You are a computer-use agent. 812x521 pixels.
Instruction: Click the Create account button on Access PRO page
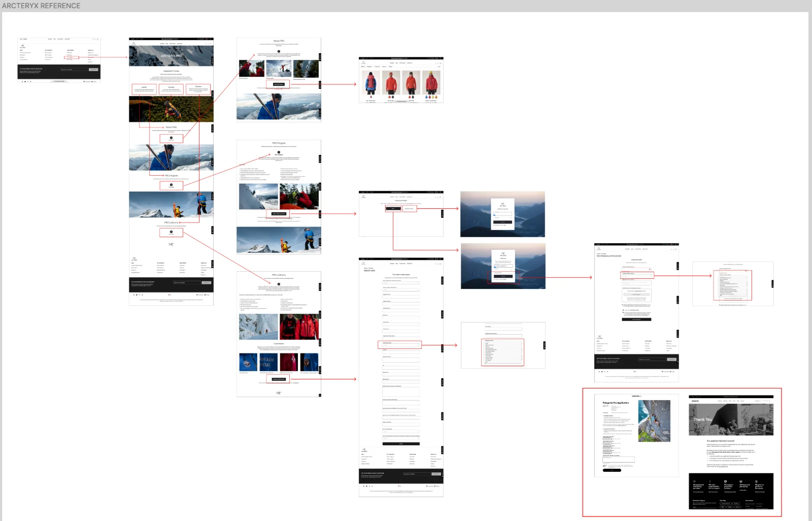tap(409, 209)
